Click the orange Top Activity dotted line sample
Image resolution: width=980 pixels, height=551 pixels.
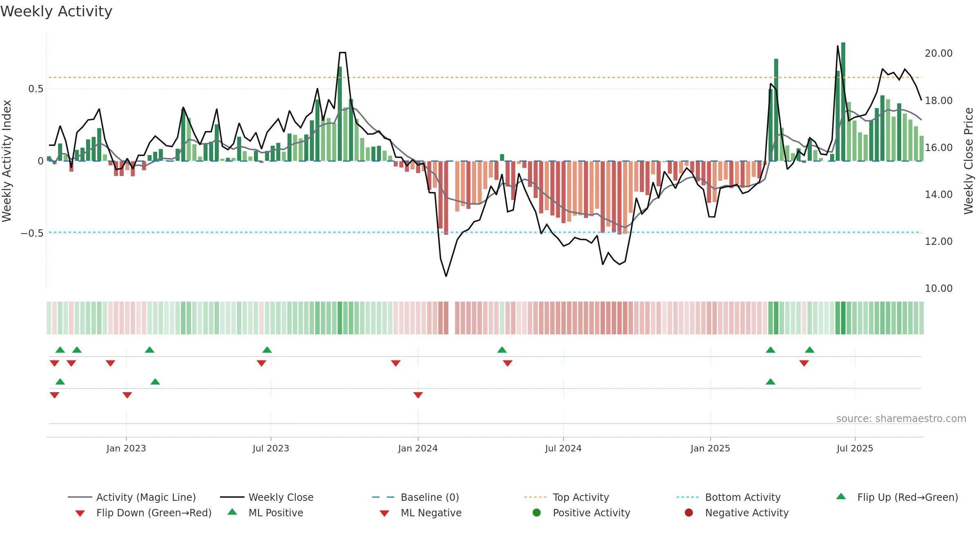click(535, 497)
